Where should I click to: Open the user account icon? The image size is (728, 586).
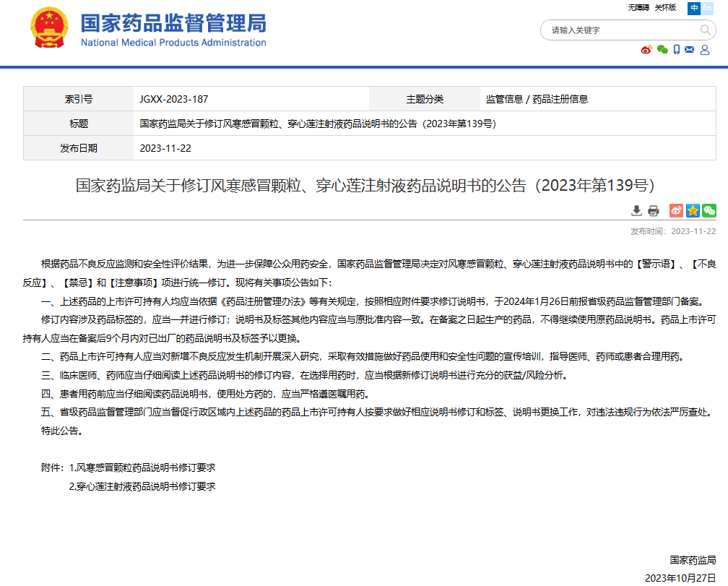703,49
